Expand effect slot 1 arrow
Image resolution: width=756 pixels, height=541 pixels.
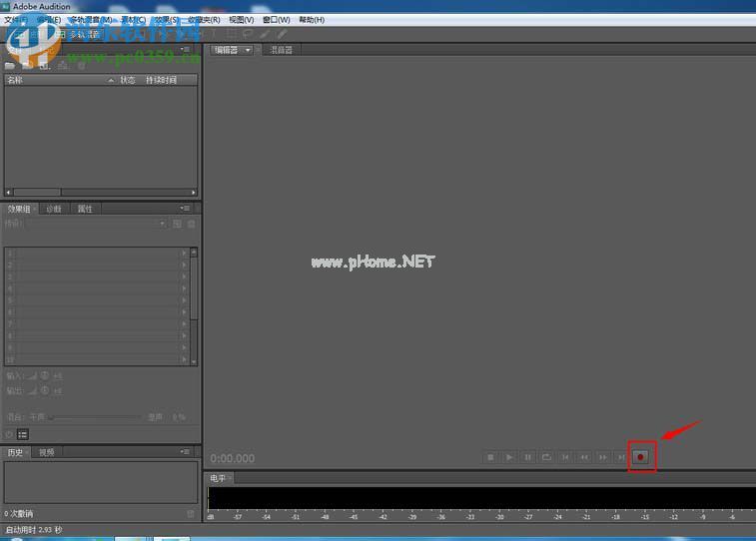[x=184, y=254]
